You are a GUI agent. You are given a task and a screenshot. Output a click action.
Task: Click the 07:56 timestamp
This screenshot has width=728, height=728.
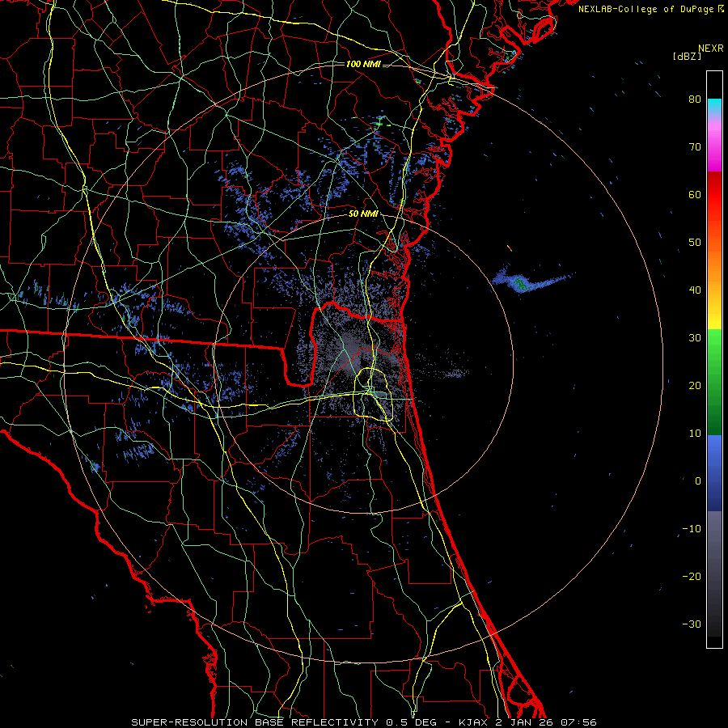[x=578, y=722]
